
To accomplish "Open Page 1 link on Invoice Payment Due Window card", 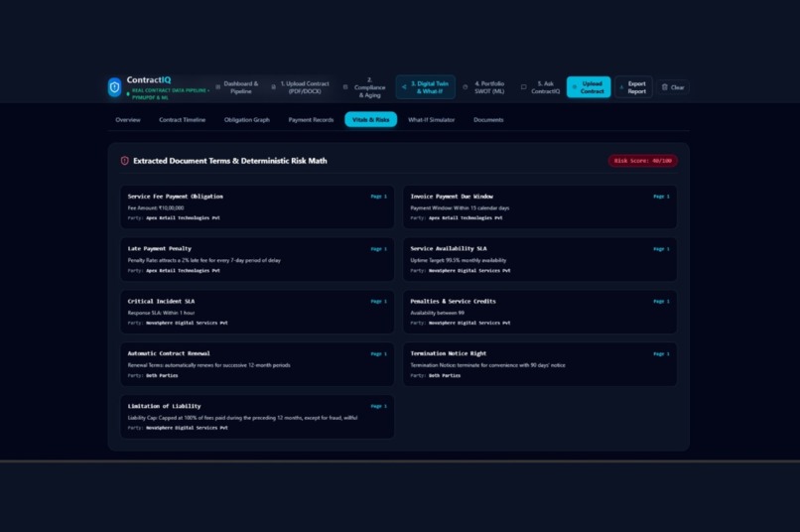I will point(661,197).
